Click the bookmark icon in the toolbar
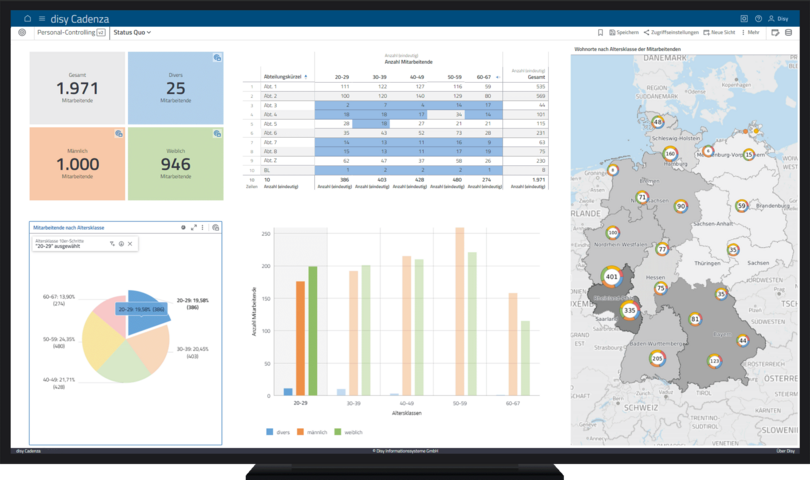The width and height of the screenshot is (810, 480). tap(600, 33)
